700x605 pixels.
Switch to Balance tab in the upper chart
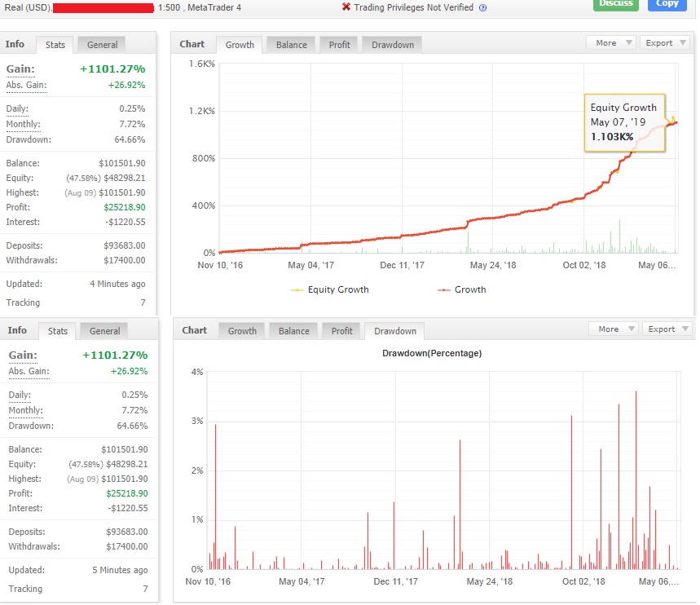291,45
